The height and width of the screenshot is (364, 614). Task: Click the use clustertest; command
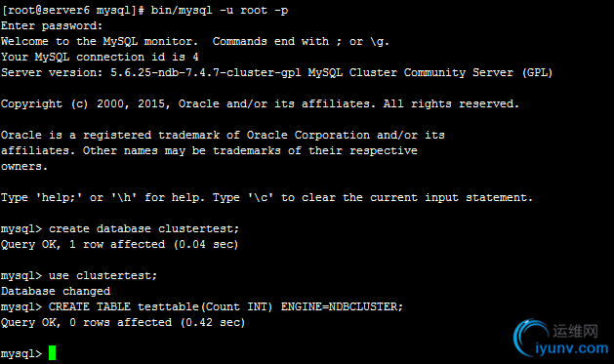102,275
